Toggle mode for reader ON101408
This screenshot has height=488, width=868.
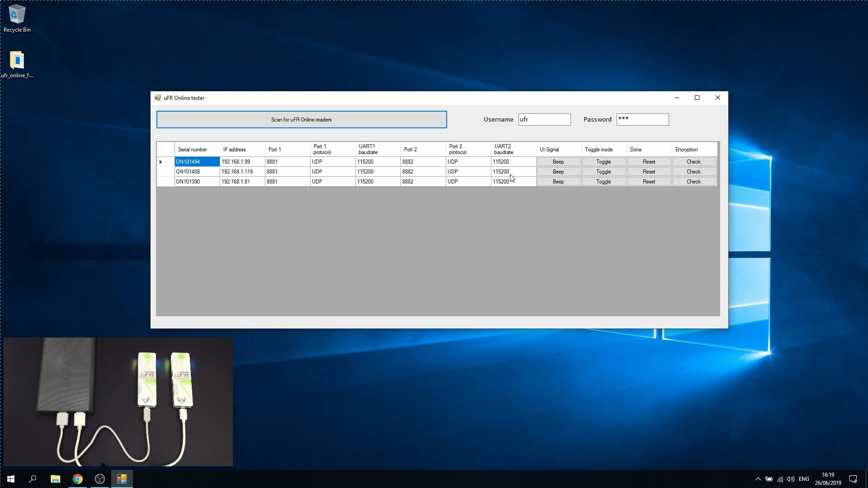(604, 172)
